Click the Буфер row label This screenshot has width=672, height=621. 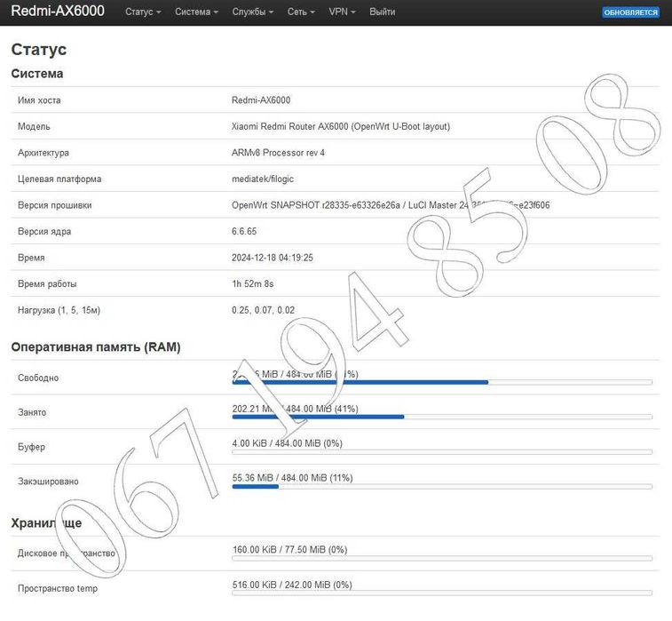tap(31, 447)
